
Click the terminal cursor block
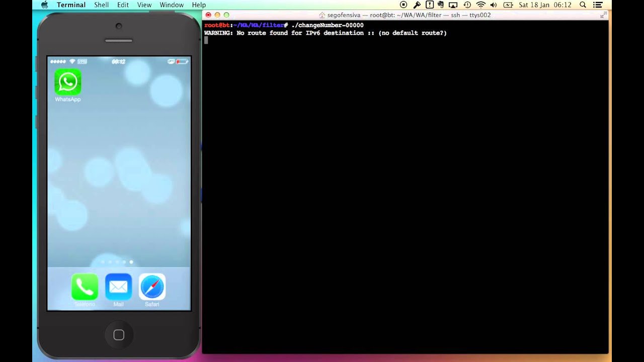pyautogui.click(x=206, y=41)
